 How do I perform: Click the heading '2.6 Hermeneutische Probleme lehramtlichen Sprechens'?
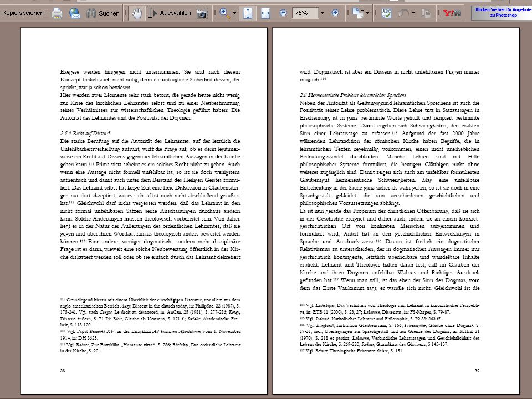353,95
